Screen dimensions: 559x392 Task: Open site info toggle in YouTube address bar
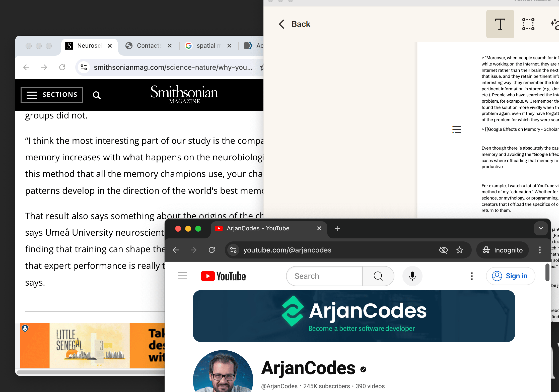233,250
